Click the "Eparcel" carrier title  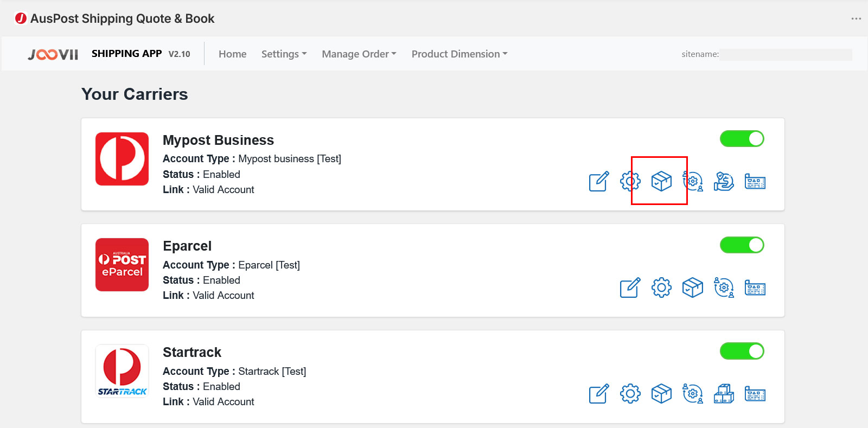187,246
